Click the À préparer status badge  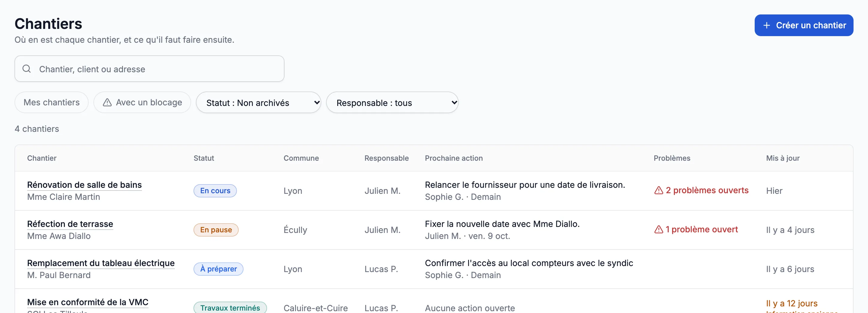(218, 269)
